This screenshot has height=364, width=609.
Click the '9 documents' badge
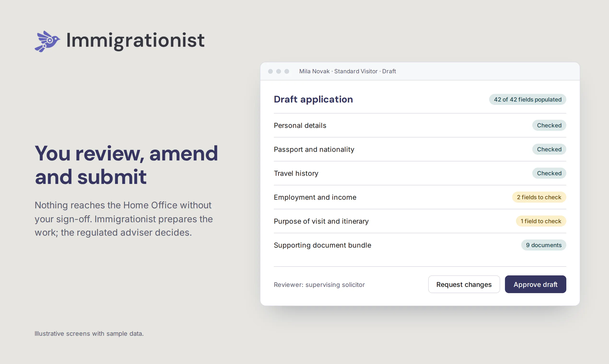544,245
